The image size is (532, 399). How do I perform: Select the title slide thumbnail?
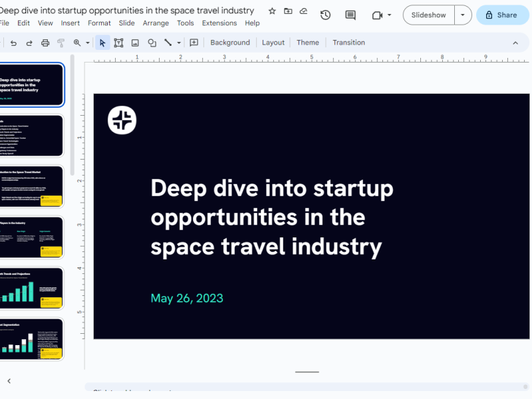pyautogui.click(x=31, y=84)
